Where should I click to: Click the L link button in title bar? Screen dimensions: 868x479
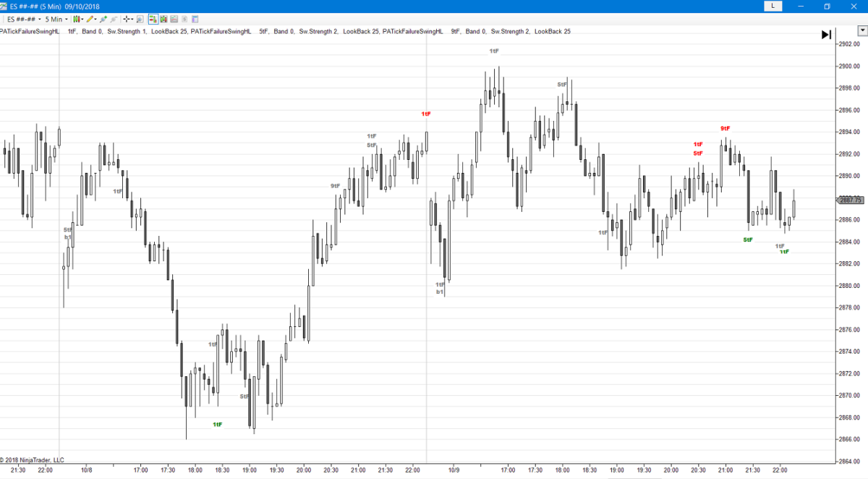click(773, 6)
